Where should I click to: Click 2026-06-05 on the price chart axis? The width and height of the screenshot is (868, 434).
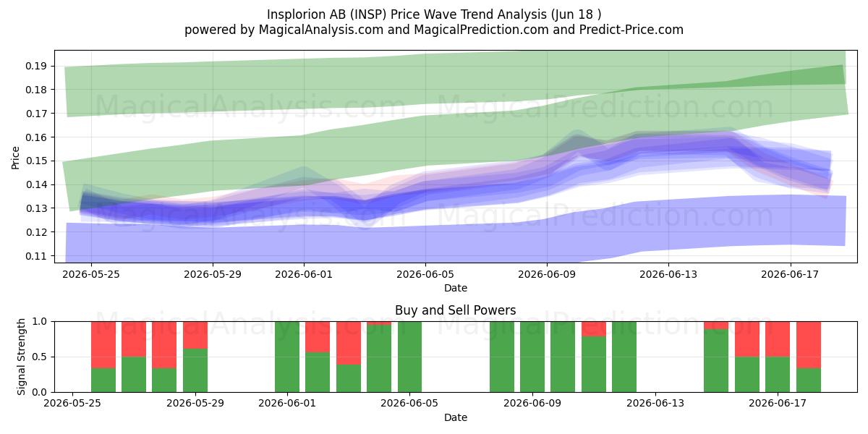click(x=425, y=273)
